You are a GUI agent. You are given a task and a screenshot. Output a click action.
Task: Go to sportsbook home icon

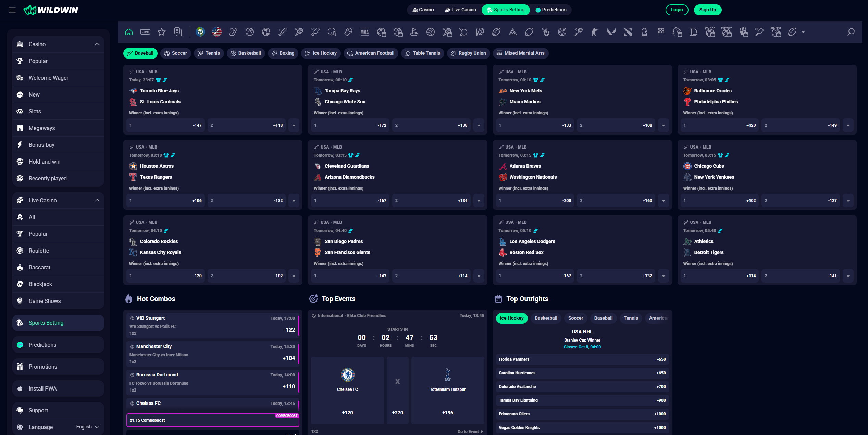[x=129, y=32]
